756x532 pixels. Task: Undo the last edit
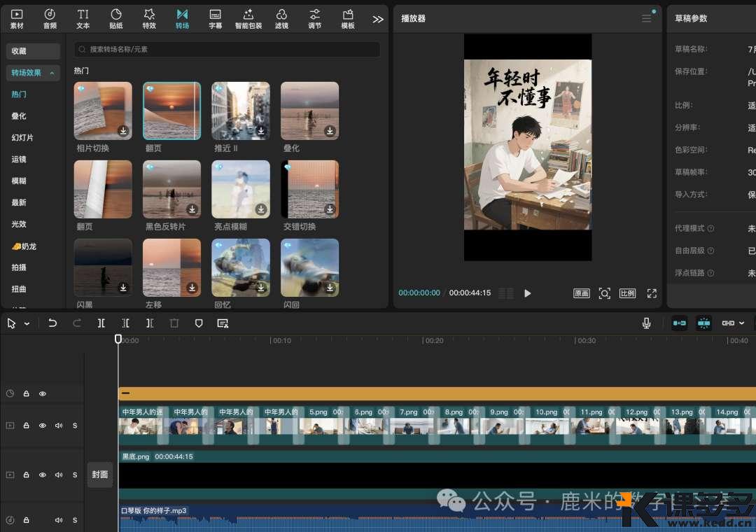coord(52,323)
